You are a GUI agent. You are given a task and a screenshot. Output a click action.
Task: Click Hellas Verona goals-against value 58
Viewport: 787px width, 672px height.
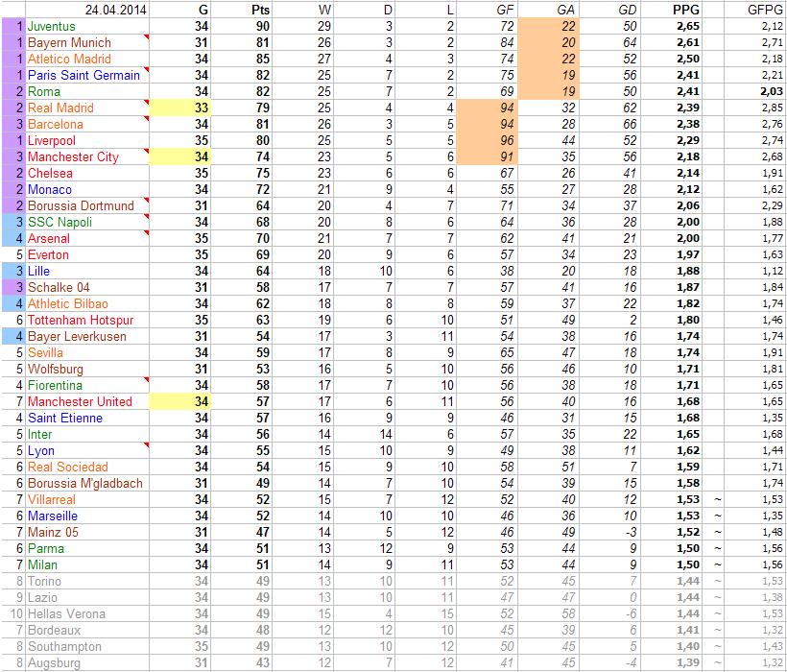pos(549,613)
